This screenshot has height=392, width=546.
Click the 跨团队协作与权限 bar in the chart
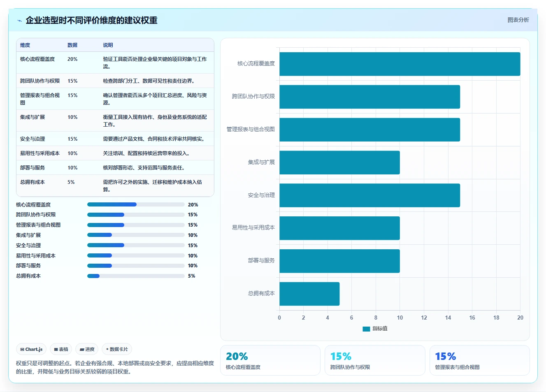(x=370, y=97)
